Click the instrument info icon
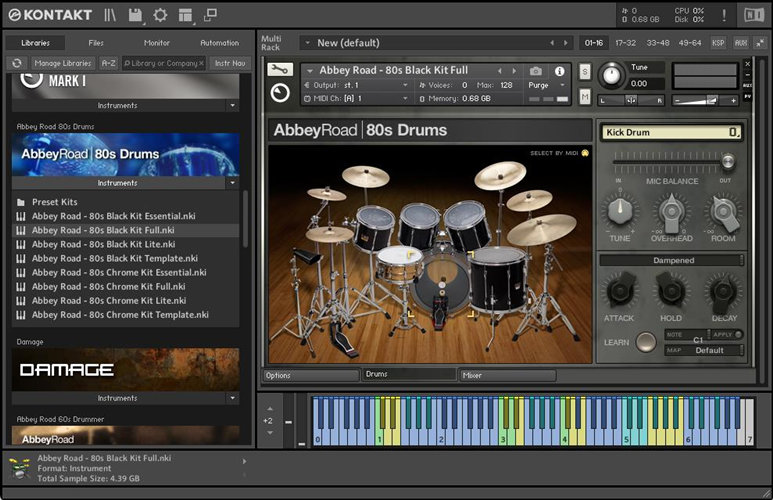The image size is (773, 500). click(559, 71)
